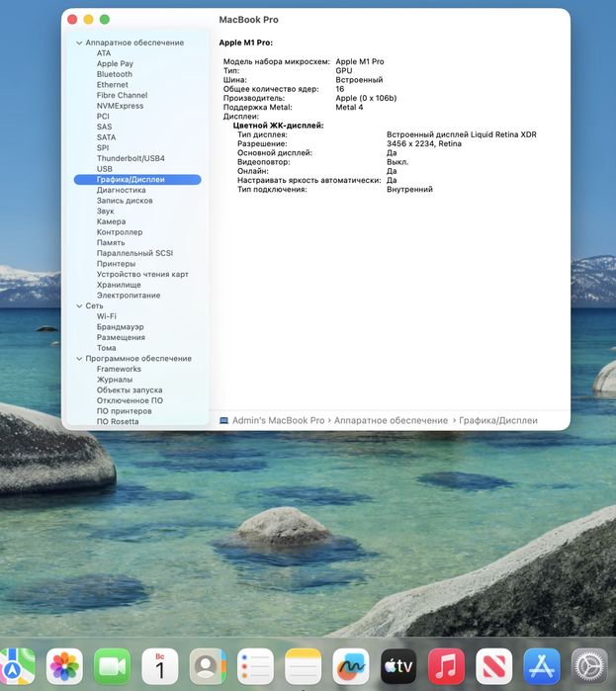Select Запись дисков item
Viewport: 616px width, 691px height.
coord(125,201)
